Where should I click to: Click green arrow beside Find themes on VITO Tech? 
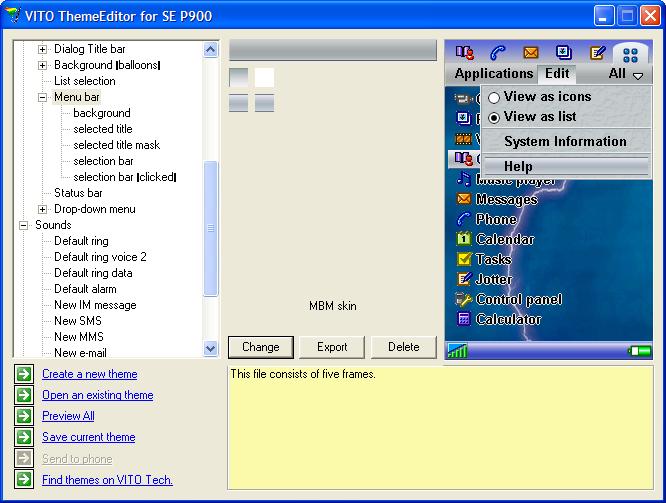coord(24,480)
